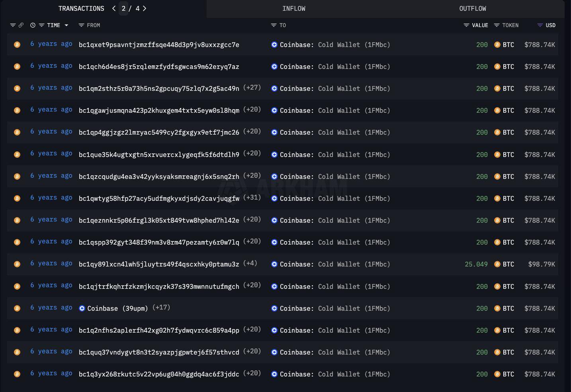This screenshot has width=571, height=392.
Task: Toggle the TIME sort arrow
Action: pos(66,25)
